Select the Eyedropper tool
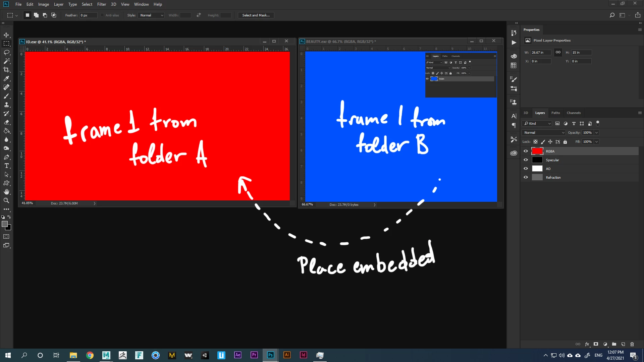This screenshot has height=362, width=644. click(6, 78)
